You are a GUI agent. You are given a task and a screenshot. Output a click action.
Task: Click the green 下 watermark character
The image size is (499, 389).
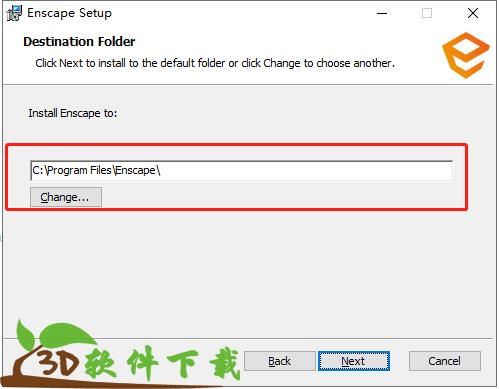[183, 363]
